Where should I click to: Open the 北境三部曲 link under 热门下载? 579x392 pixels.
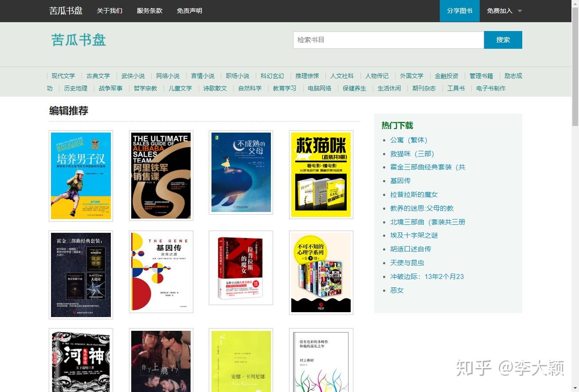[428, 222]
